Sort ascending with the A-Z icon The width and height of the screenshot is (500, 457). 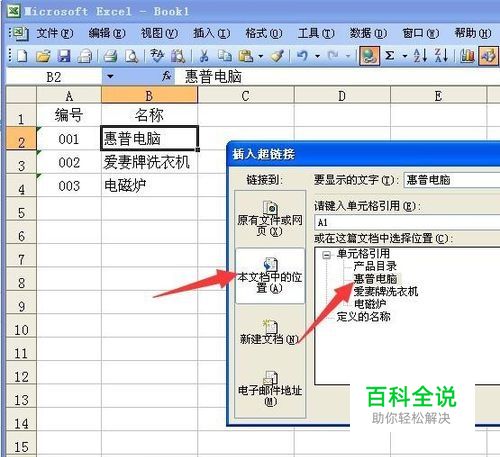(x=420, y=56)
